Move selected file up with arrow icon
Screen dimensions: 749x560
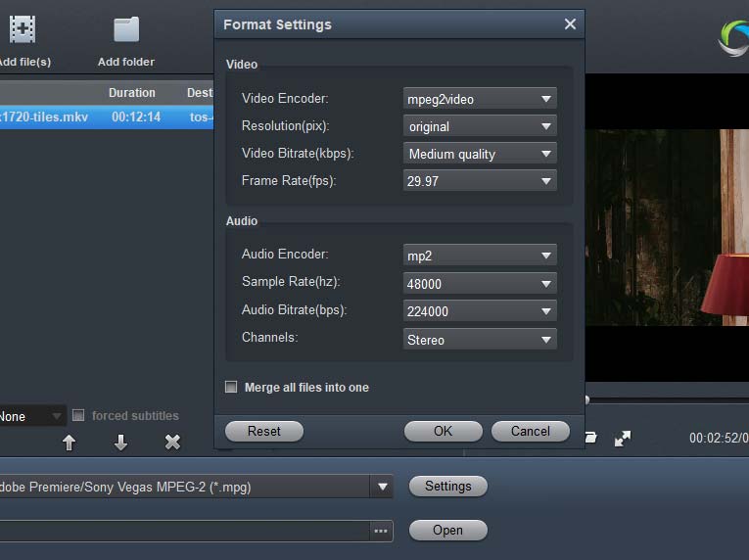[70, 443]
